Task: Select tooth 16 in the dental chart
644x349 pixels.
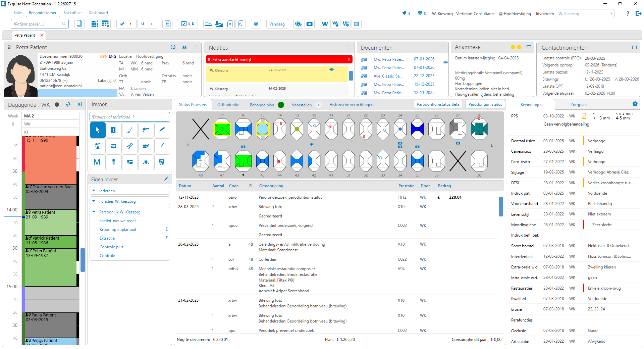Action: [x=243, y=129]
